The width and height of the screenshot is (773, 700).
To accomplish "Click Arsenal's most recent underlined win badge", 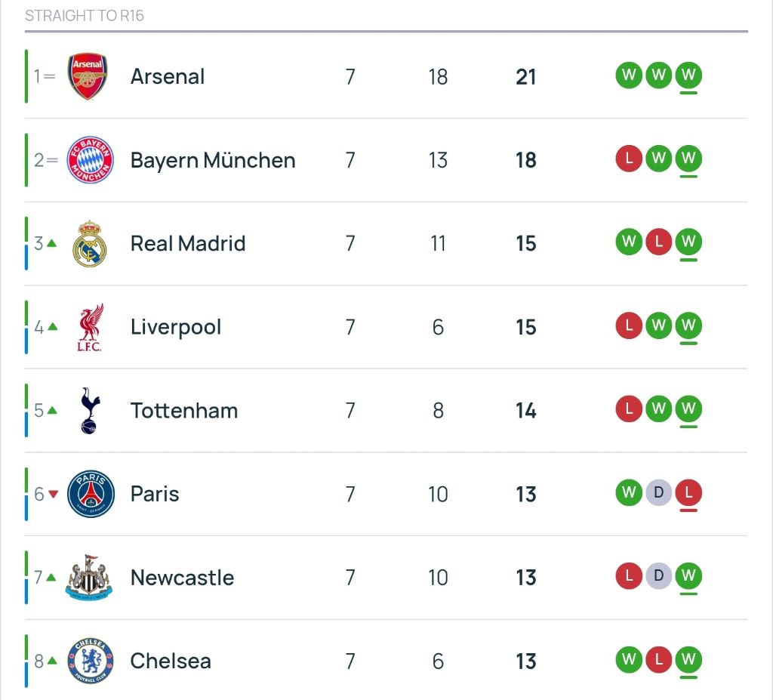I will pos(688,76).
